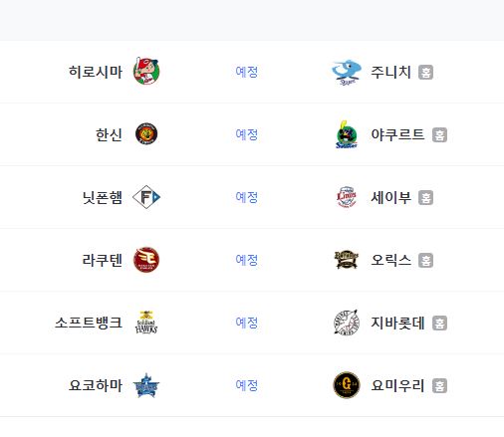The image size is (504, 437).
Task: Open the Yakult Swallows team logo
Action: (x=347, y=134)
